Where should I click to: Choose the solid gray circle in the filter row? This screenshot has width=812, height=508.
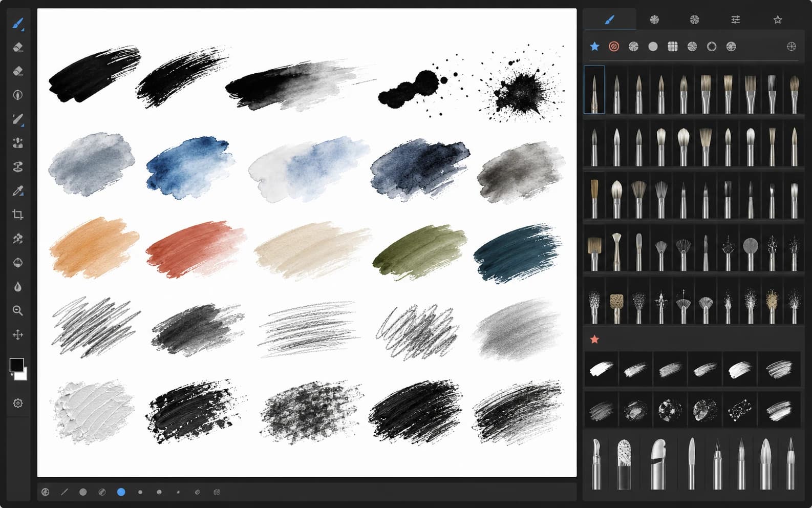click(653, 47)
